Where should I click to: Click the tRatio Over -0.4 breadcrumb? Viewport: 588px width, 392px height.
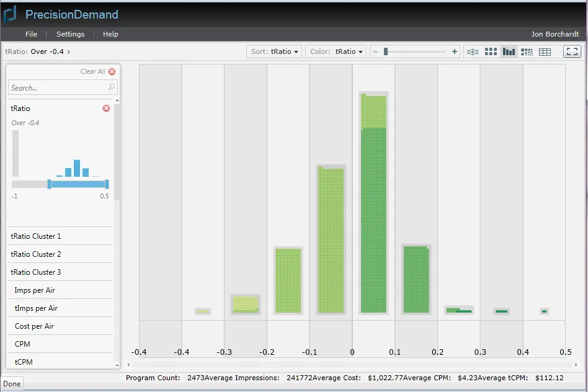(34, 51)
